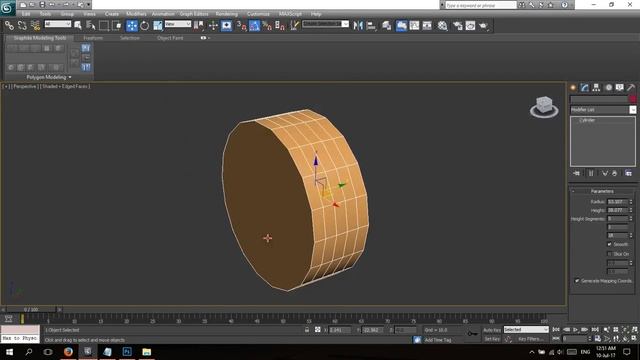Open the Layer Manager
640x360 pixels.
click(386, 25)
